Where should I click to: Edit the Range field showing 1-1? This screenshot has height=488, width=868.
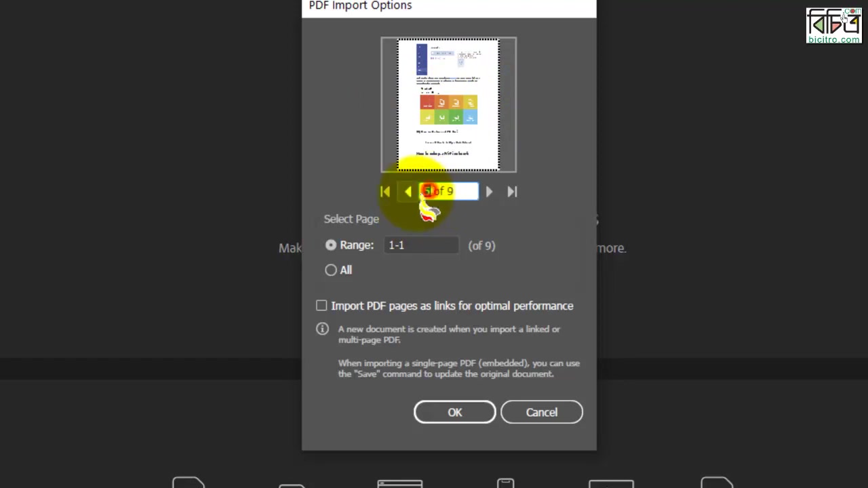click(420, 245)
